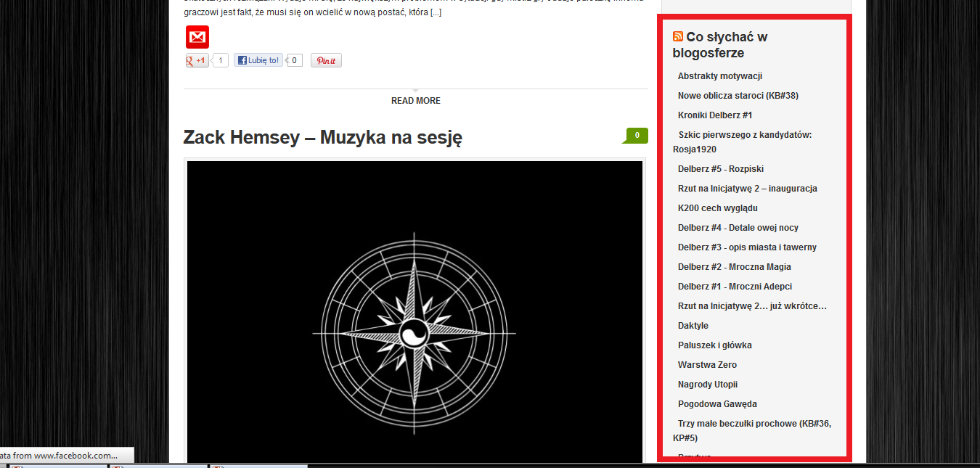The height and width of the screenshot is (468, 980).
Task: Open Delberz #3 - opis miasta i tawerny
Action: pyautogui.click(x=747, y=247)
